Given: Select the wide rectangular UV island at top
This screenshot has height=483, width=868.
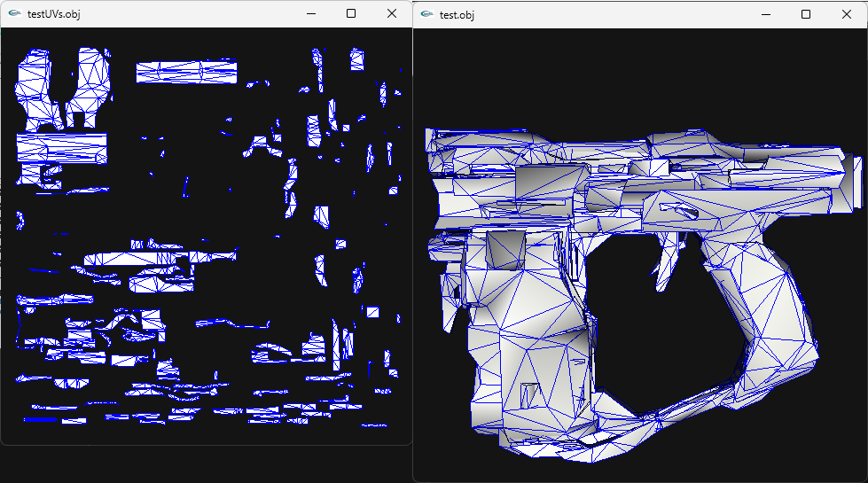Looking at the screenshot, I should click(x=186, y=71).
